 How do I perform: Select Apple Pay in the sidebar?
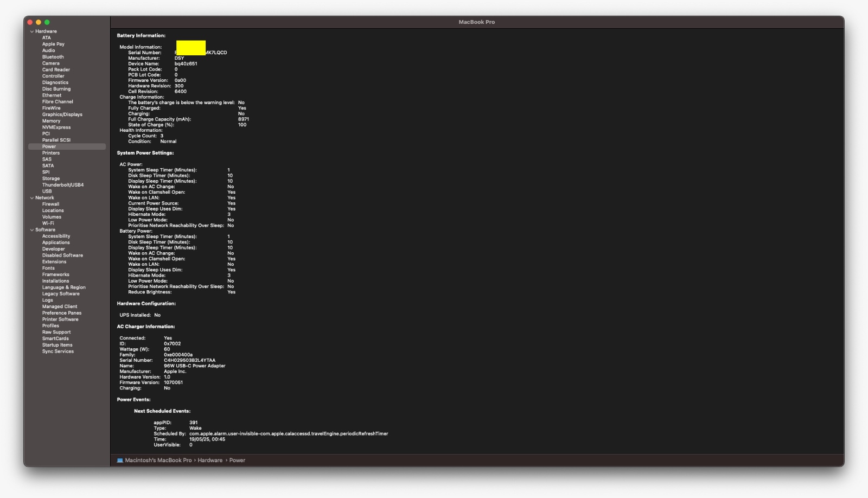(53, 44)
